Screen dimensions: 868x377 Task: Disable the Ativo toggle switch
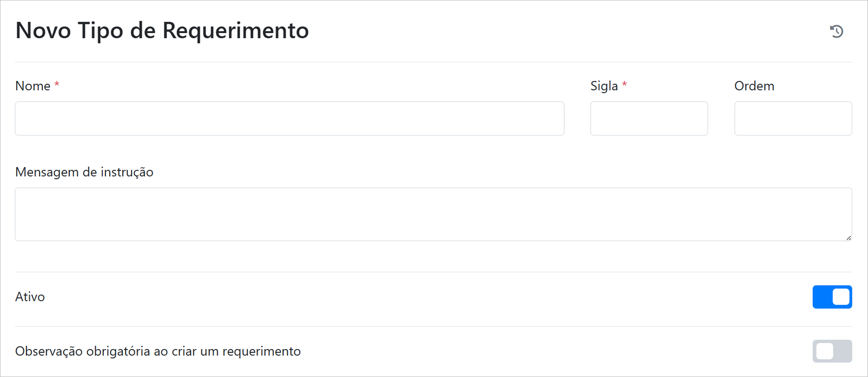pyautogui.click(x=832, y=297)
